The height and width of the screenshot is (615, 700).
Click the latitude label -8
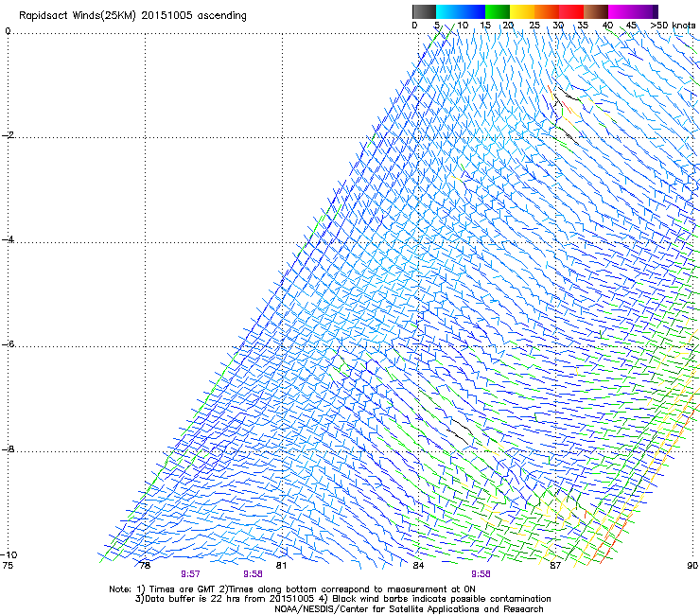tap(8, 449)
